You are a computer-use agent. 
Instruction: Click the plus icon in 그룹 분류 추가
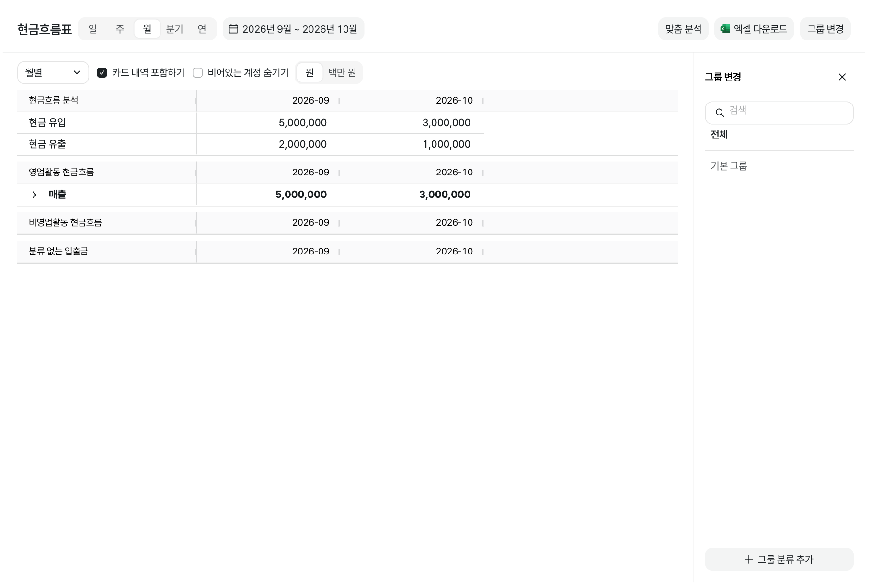pos(748,559)
